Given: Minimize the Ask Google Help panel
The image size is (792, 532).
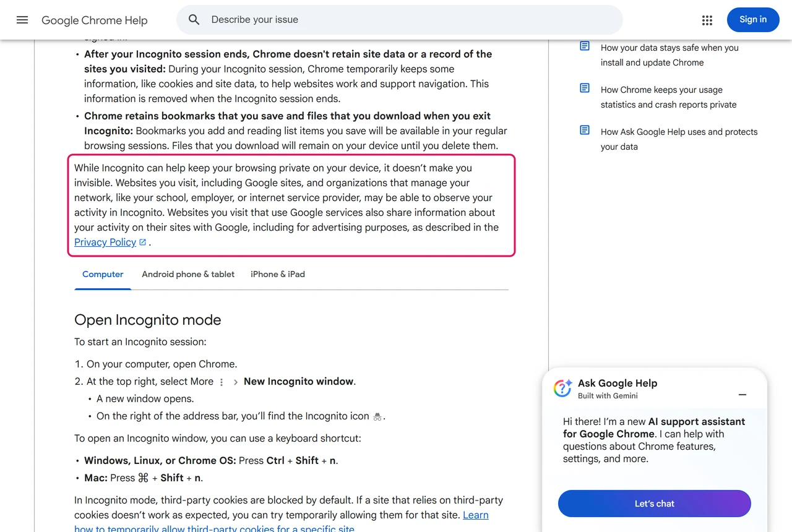Looking at the screenshot, I should coord(742,395).
